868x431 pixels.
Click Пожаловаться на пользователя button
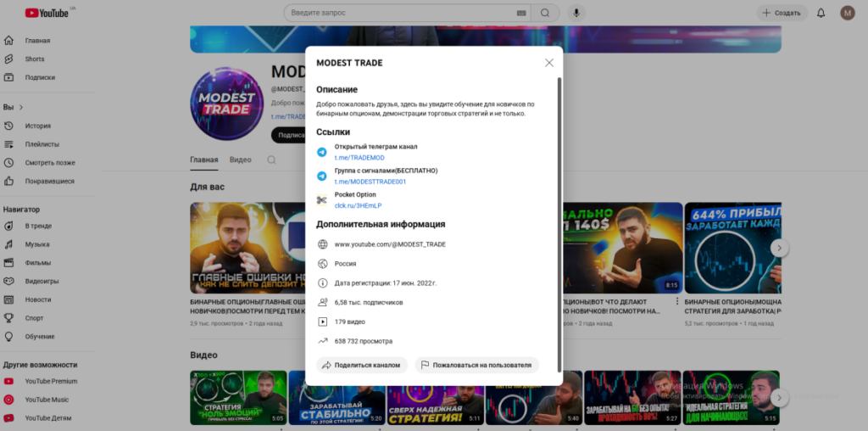pos(476,365)
